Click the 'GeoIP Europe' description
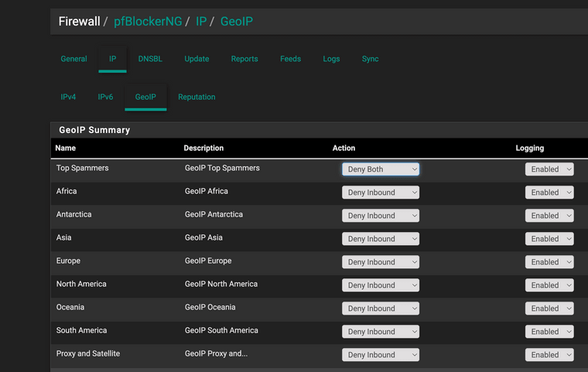 (208, 261)
